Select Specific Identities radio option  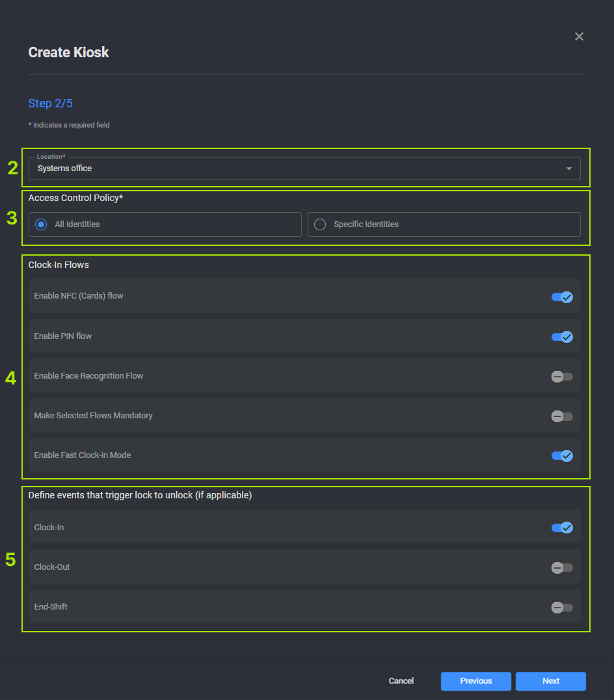tap(320, 224)
